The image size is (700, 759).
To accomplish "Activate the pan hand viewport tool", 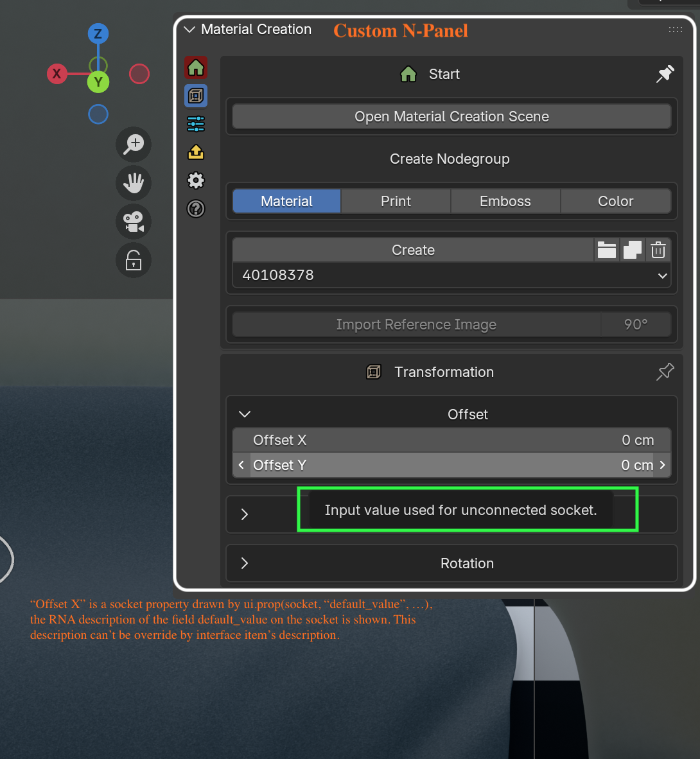I will [134, 183].
